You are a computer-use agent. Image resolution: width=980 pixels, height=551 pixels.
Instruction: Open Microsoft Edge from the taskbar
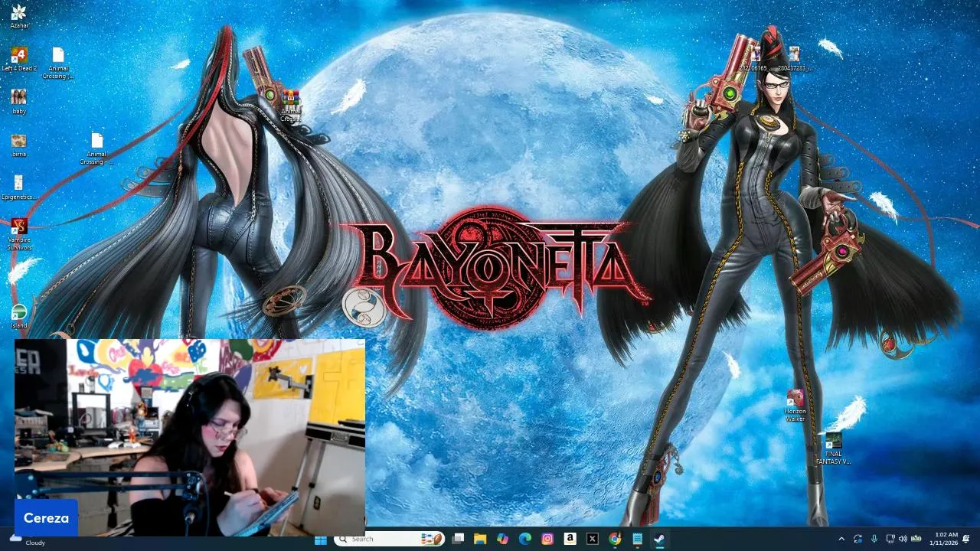(x=525, y=539)
